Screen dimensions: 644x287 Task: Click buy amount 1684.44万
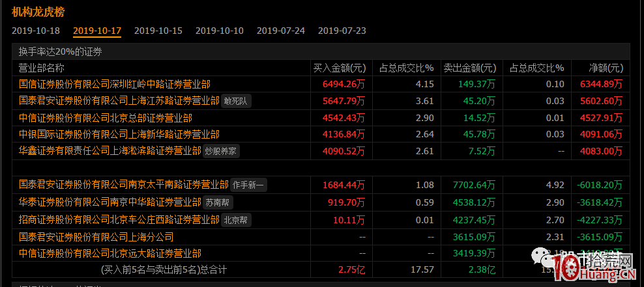[x=344, y=185]
